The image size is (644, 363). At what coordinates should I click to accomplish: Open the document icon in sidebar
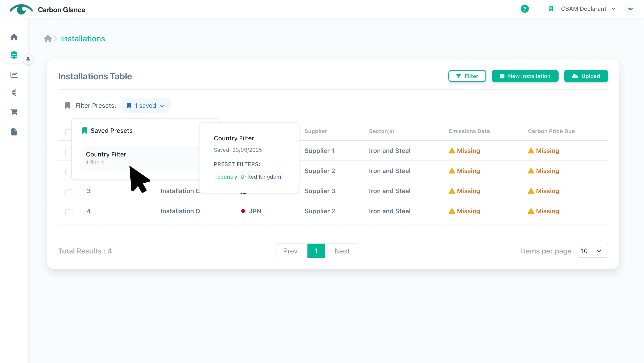tap(14, 132)
